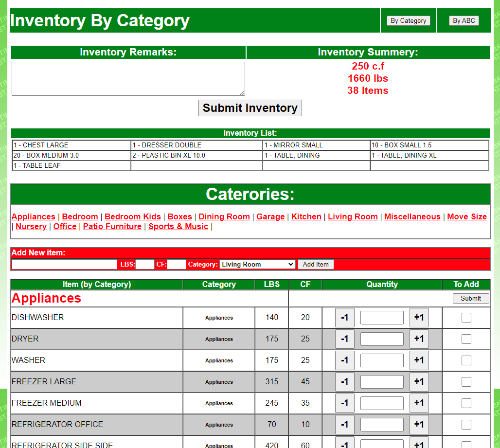The width and height of the screenshot is (500, 448).
Task: Open the Sports & Music category link
Action: click(x=178, y=226)
